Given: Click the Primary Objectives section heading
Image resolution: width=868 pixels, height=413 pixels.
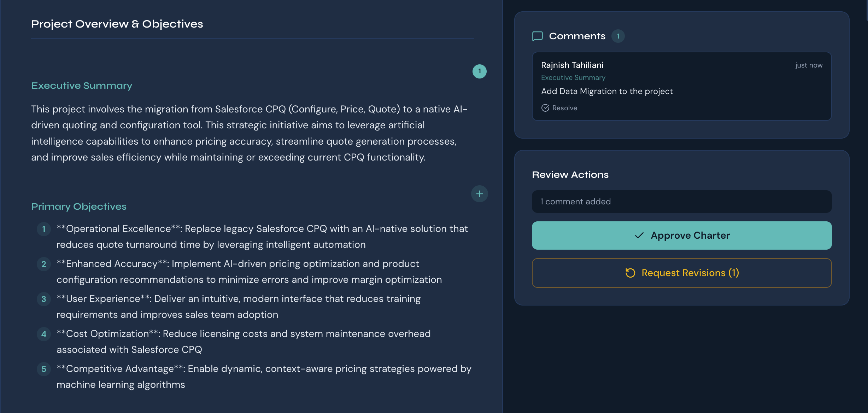Looking at the screenshot, I should pyautogui.click(x=79, y=206).
